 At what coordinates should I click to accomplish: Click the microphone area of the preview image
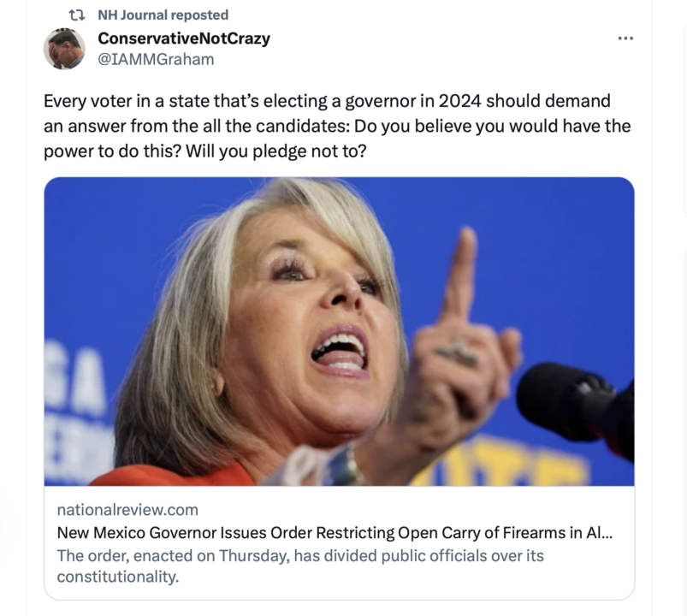pyautogui.click(x=575, y=410)
